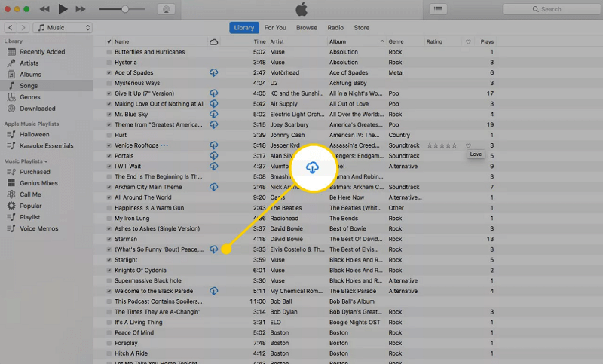Download Welcome to the Black Parade
The width and height of the screenshot is (603, 364).
(213, 291)
